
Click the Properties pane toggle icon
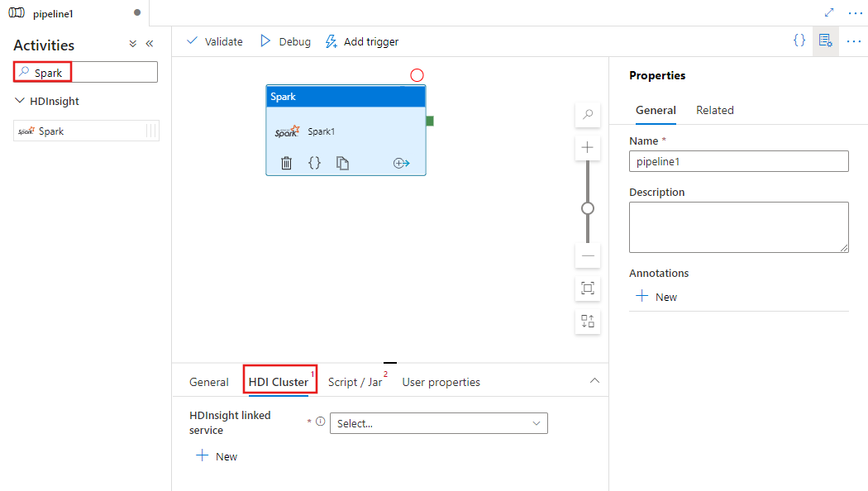pyautogui.click(x=825, y=40)
